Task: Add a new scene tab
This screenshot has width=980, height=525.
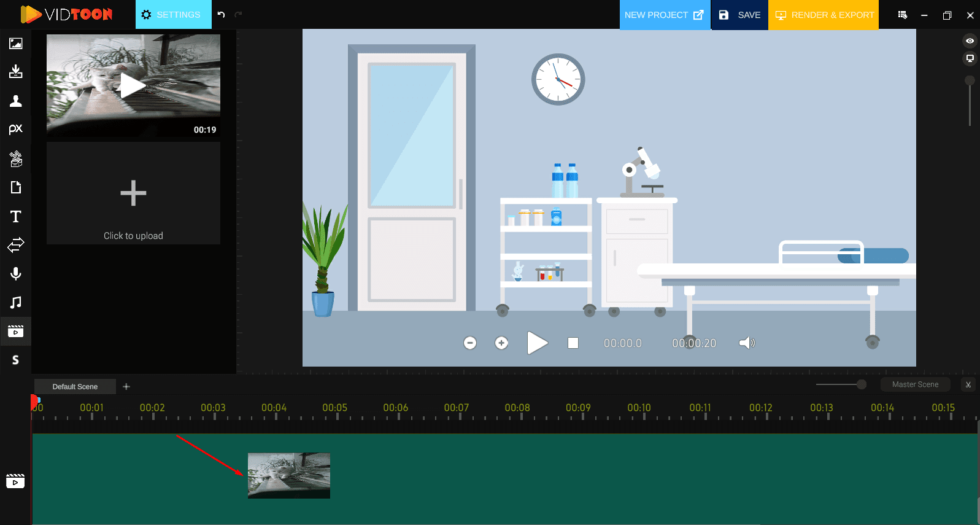Action: click(x=126, y=386)
